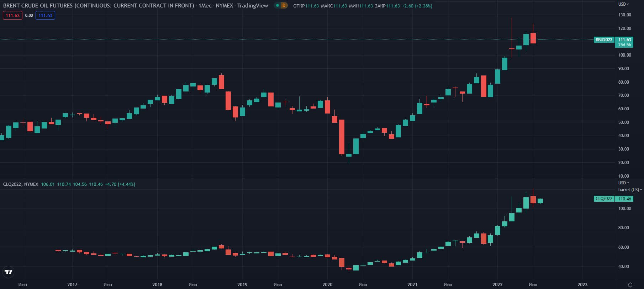This screenshot has width=644, height=289.
Task: Click the МИН 111.63 low value
Action: coord(361,6)
